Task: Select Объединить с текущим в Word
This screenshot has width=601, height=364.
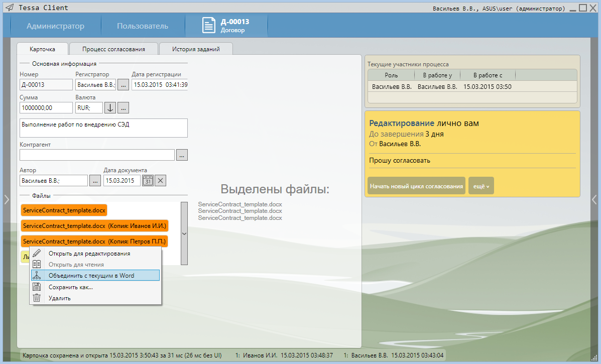Action: [x=91, y=276]
